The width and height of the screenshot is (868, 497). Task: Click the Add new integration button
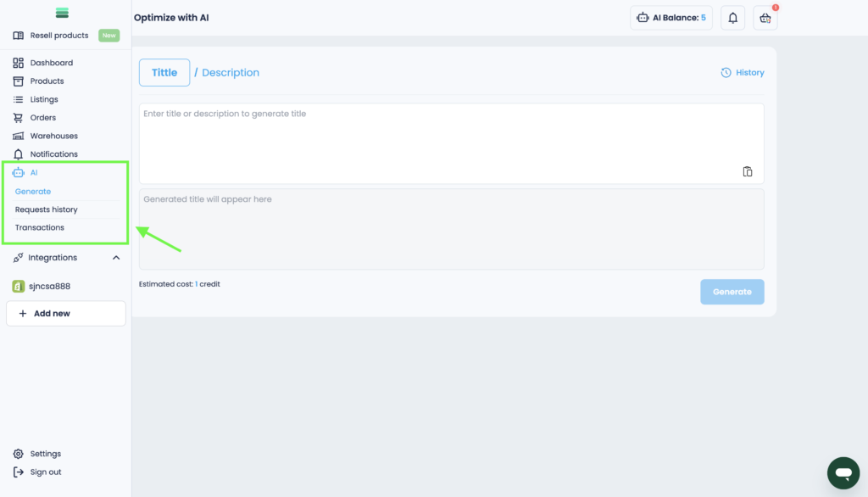click(x=66, y=313)
